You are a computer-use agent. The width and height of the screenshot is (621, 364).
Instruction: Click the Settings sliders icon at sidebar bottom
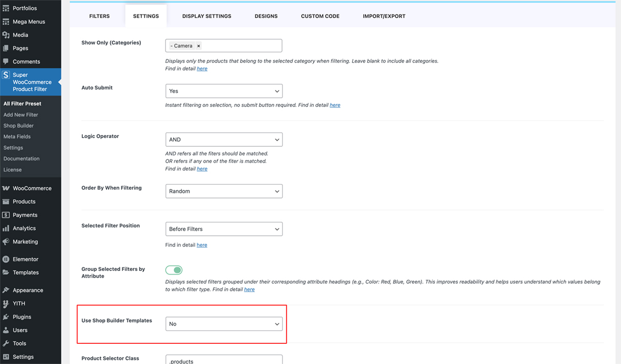point(6,357)
